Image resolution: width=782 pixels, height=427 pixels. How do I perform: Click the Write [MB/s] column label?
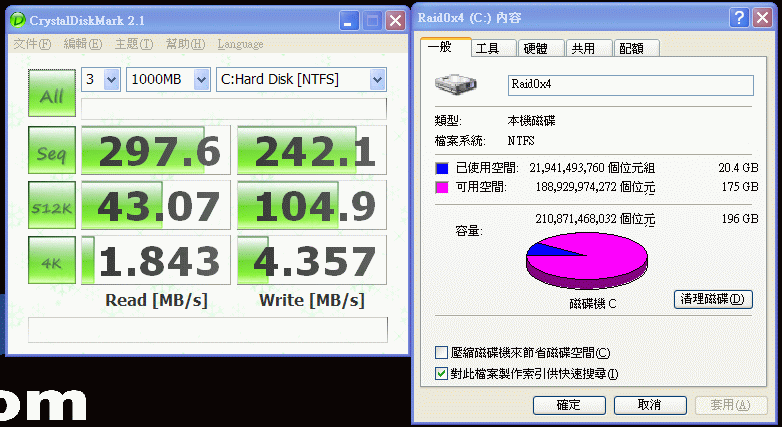click(312, 301)
